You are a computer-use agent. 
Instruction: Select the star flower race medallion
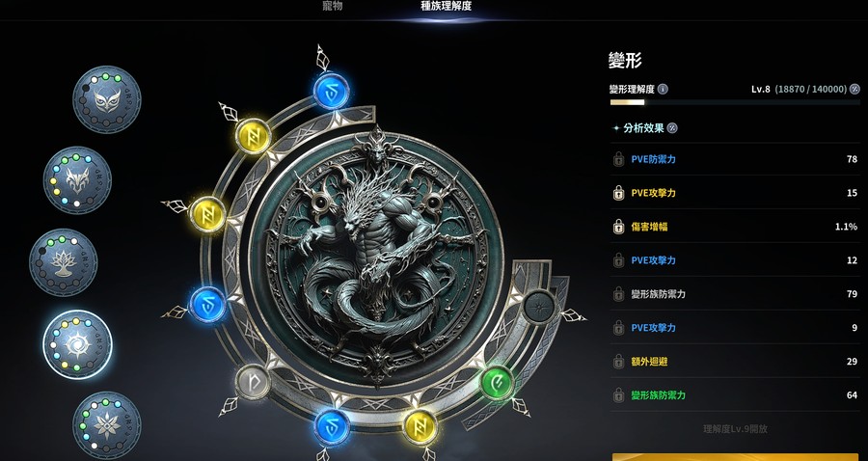(107, 425)
